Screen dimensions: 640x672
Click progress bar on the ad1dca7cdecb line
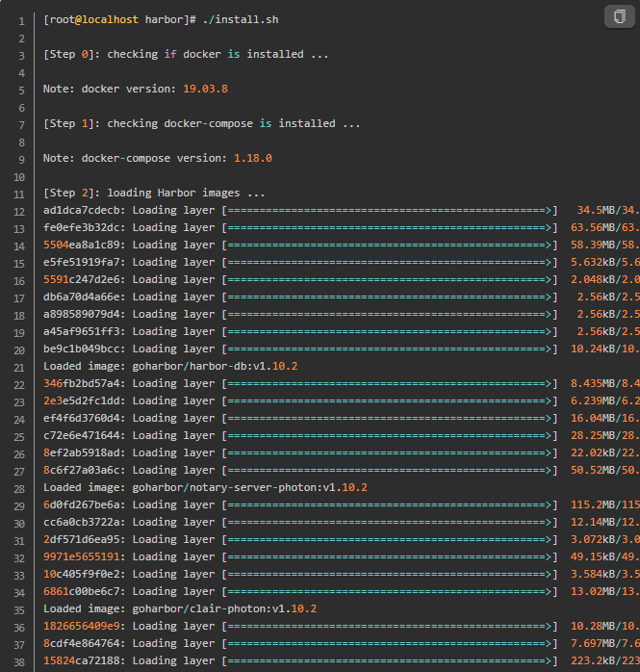click(390, 211)
